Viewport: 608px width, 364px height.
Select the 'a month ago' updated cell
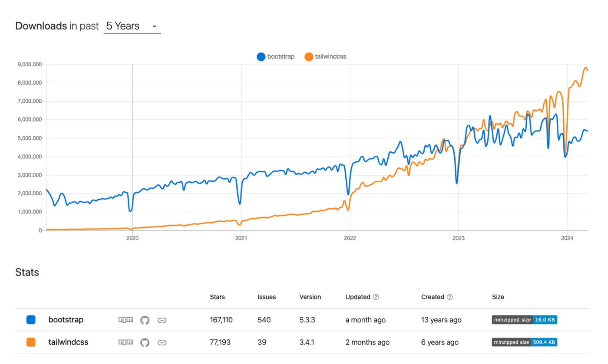(366, 320)
